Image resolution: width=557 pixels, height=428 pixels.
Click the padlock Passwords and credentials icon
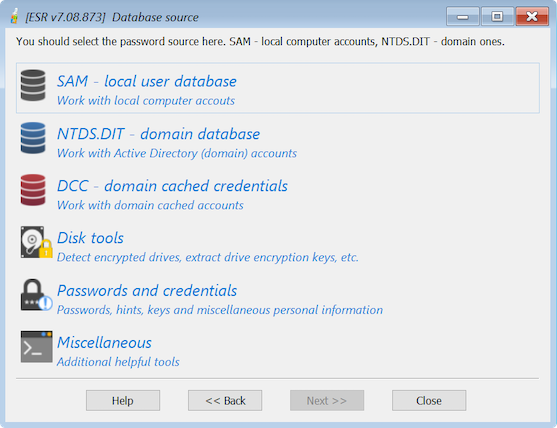[36, 295]
